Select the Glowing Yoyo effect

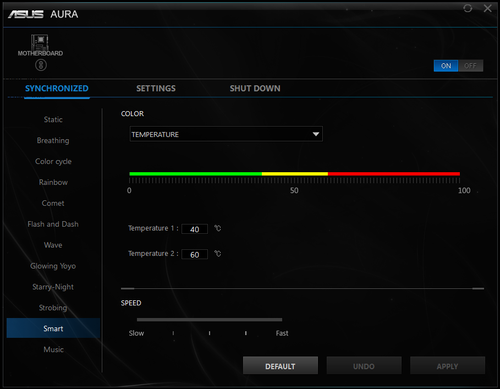pos(53,266)
